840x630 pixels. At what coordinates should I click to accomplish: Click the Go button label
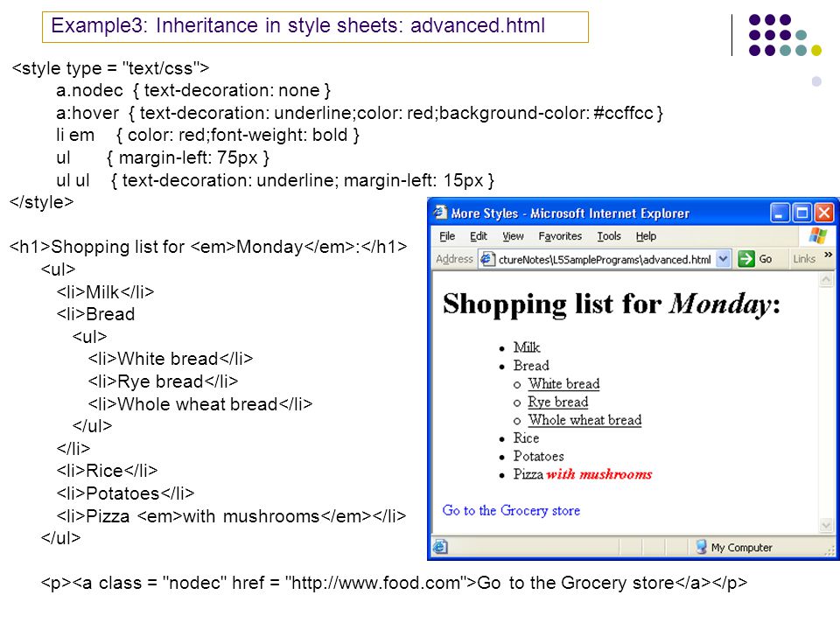coord(766,259)
